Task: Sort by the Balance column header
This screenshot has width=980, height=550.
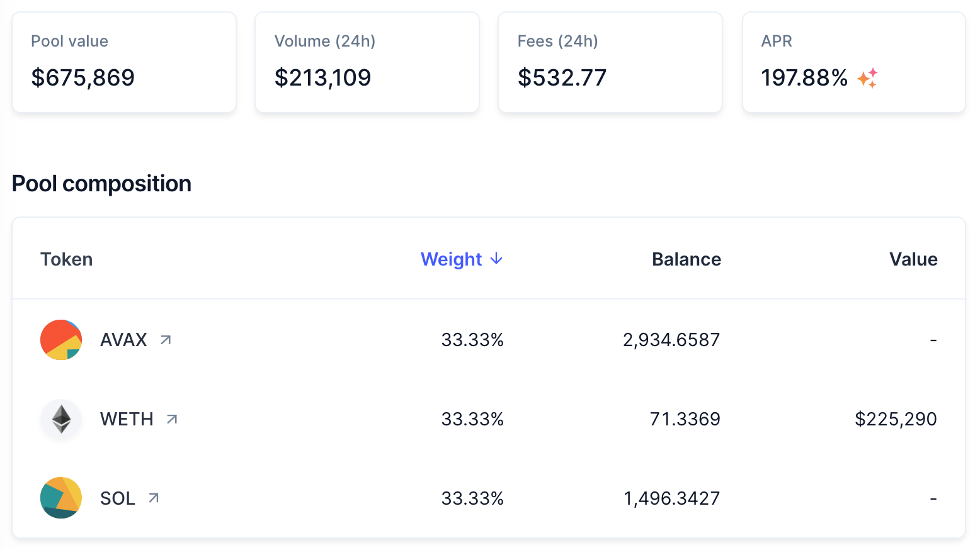Action: coord(687,259)
